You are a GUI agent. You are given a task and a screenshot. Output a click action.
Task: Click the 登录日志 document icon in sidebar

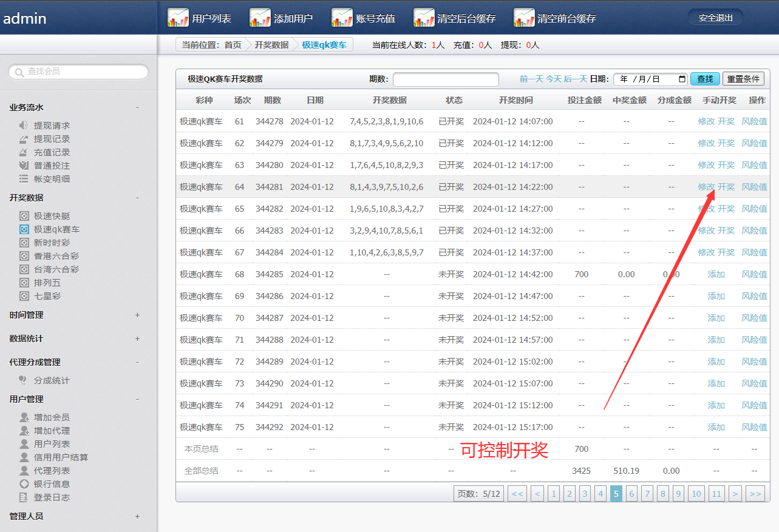[x=24, y=497]
